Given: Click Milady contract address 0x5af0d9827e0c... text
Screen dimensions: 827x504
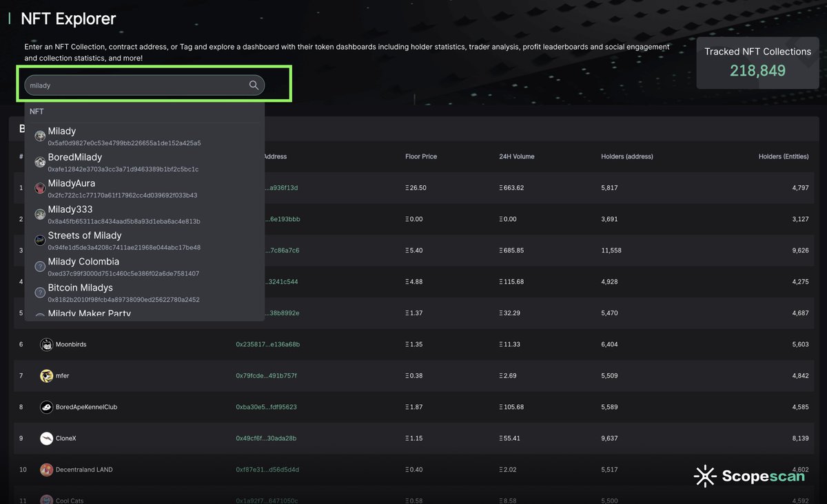Looking at the screenshot, I should coord(124,143).
